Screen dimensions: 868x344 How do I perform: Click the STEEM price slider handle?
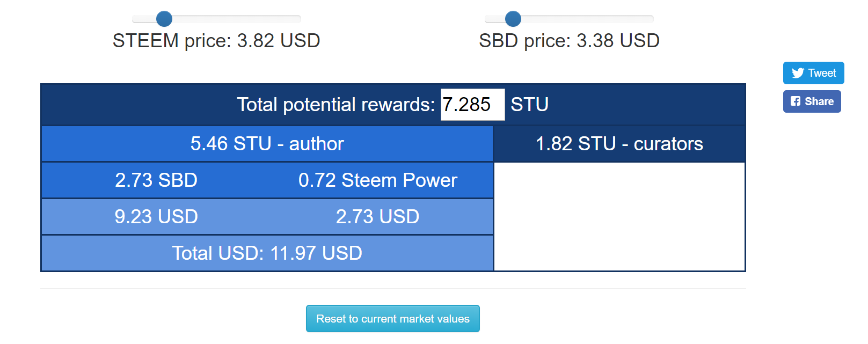164,19
